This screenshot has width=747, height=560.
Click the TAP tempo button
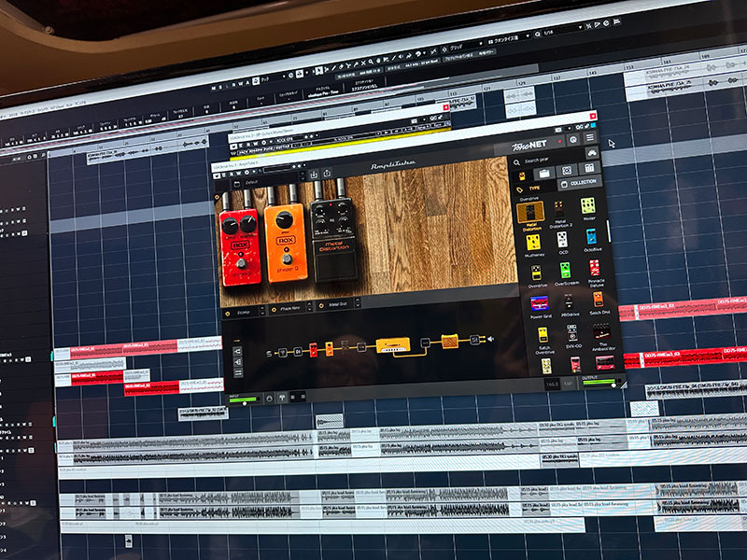tap(569, 384)
